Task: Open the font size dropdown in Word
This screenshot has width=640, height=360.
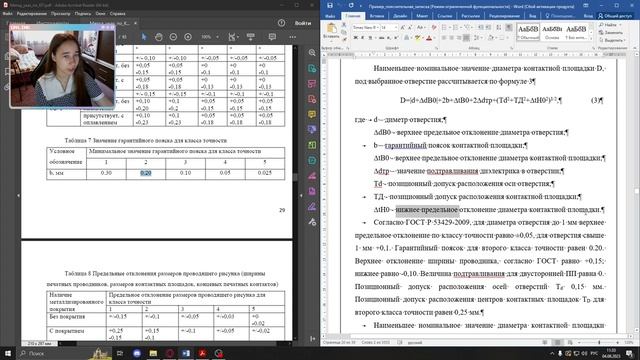Action: click(396, 27)
